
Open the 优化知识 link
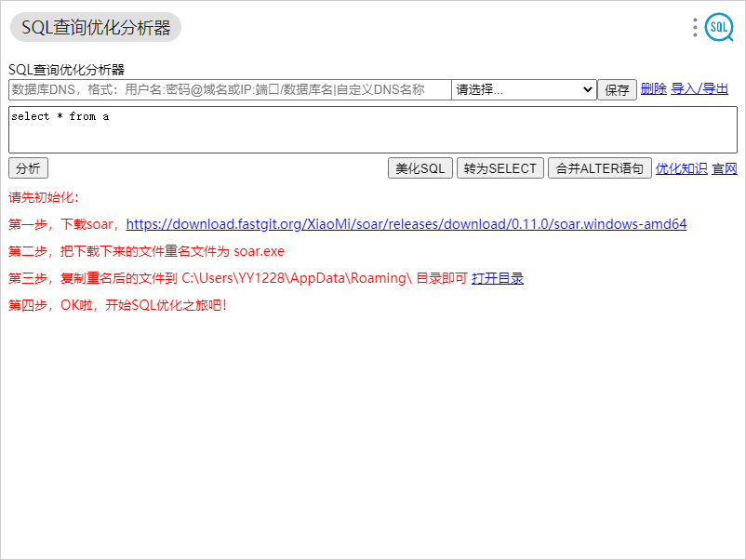681,168
